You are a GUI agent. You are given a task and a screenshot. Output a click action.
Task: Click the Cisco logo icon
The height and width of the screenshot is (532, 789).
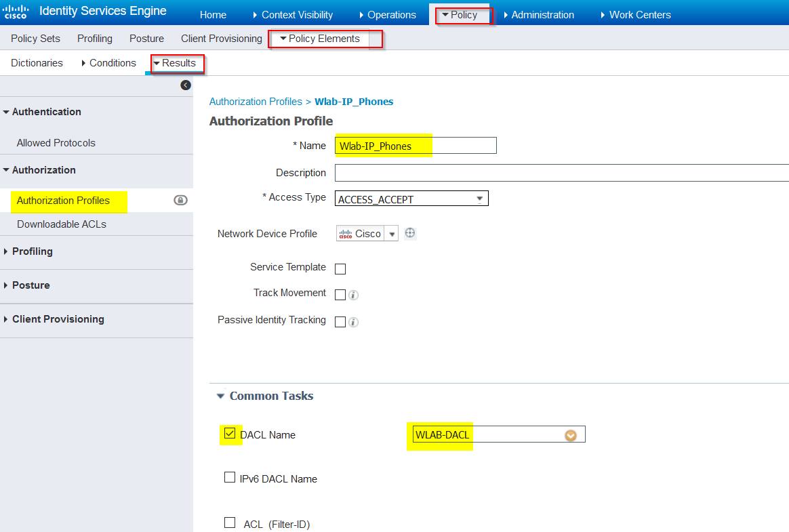[16, 11]
